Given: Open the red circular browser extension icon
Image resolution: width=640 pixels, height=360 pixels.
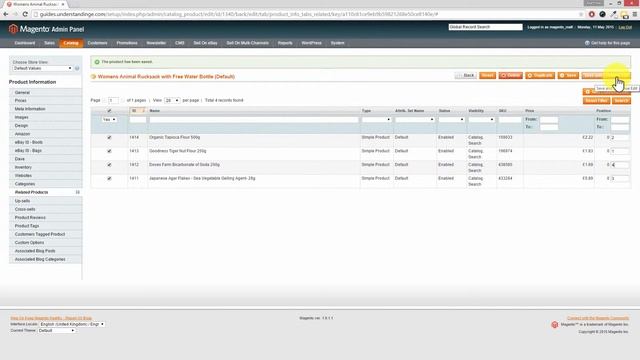Looking at the screenshot, I should coord(591,14).
